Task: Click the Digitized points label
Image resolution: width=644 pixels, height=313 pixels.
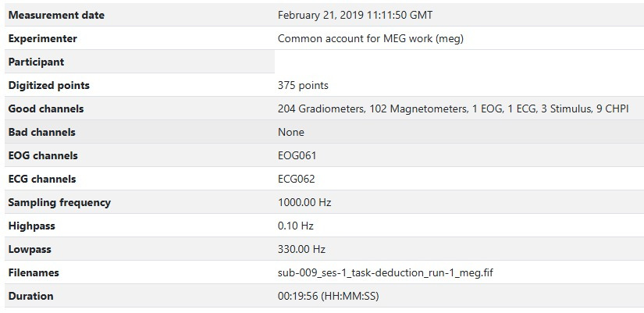Action: click(49, 85)
